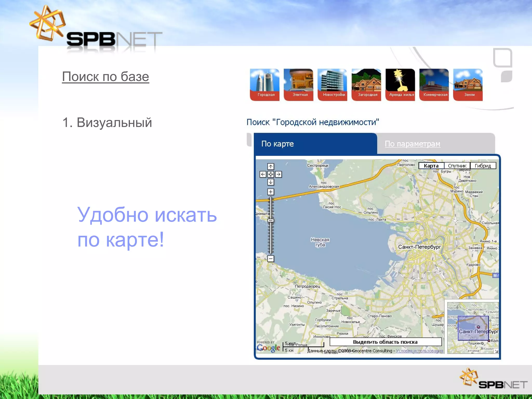Click Медвежий Стан label on map
Screen dimensions: 532x399
(474, 194)
